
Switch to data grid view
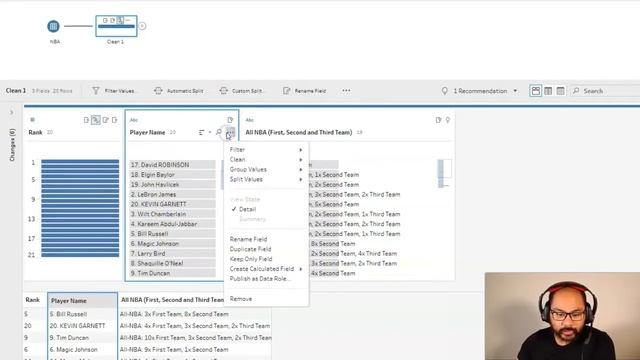pos(548,91)
